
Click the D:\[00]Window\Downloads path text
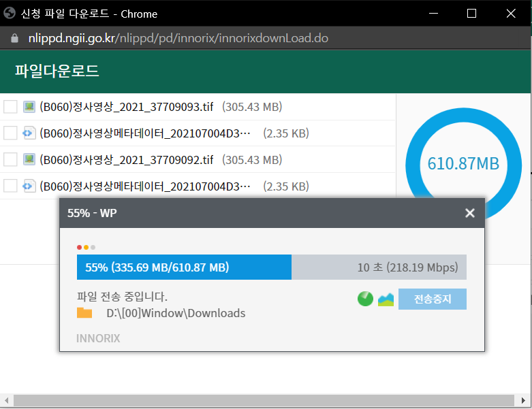[x=176, y=313]
